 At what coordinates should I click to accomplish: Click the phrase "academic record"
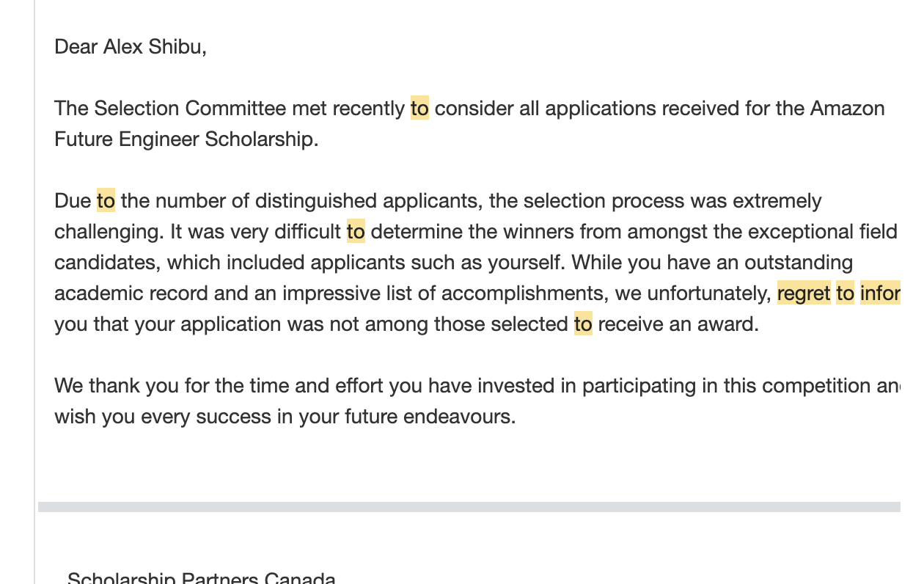pyautogui.click(x=131, y=293)
